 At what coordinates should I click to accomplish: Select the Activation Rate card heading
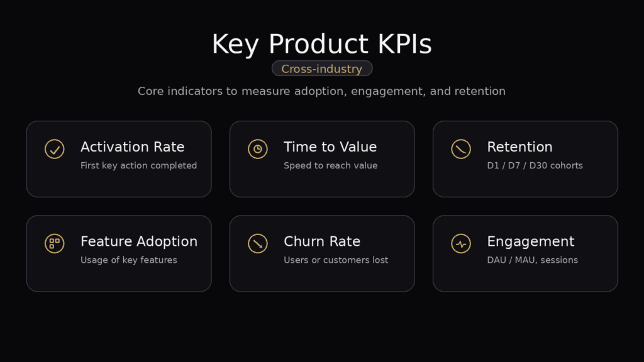pos(132,147)
